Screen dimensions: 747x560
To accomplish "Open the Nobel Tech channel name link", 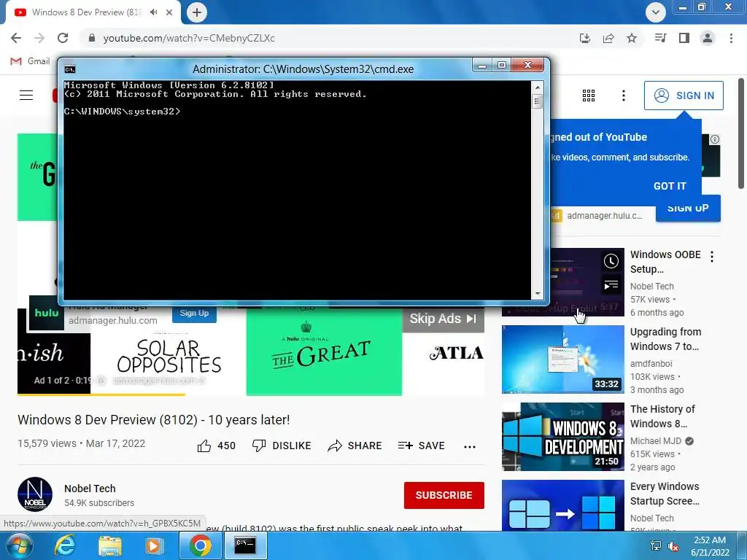I will (x=90, y=489).
